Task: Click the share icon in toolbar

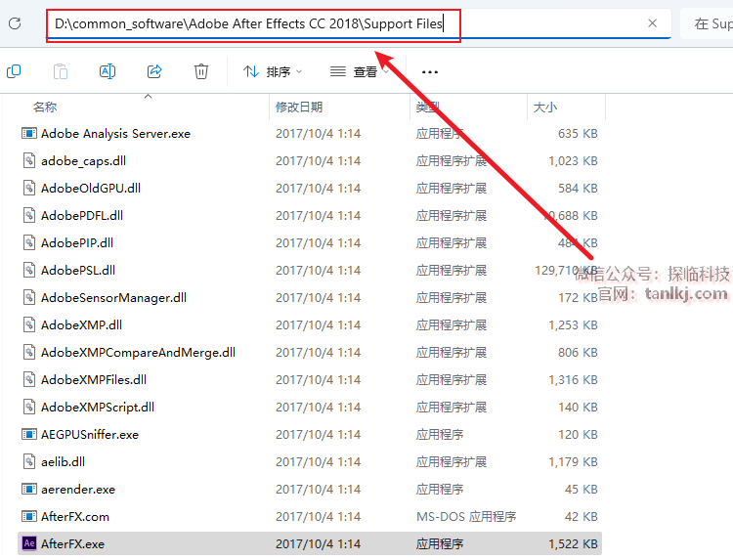Action: click(x=154, y=71)
